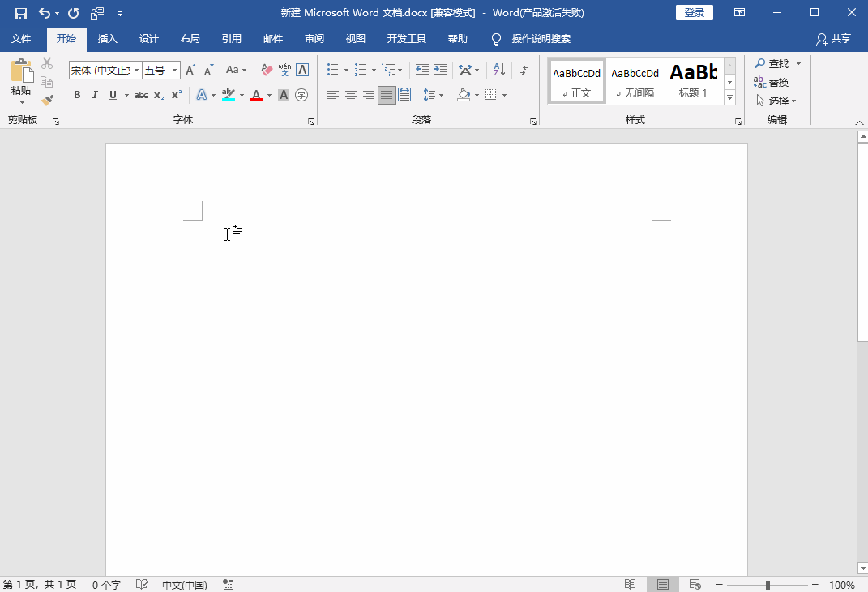Switch to Web Layout view in status bar
The height and width of the screenshot is (592, 868).
pyautogui.click(x=695, y=584)
